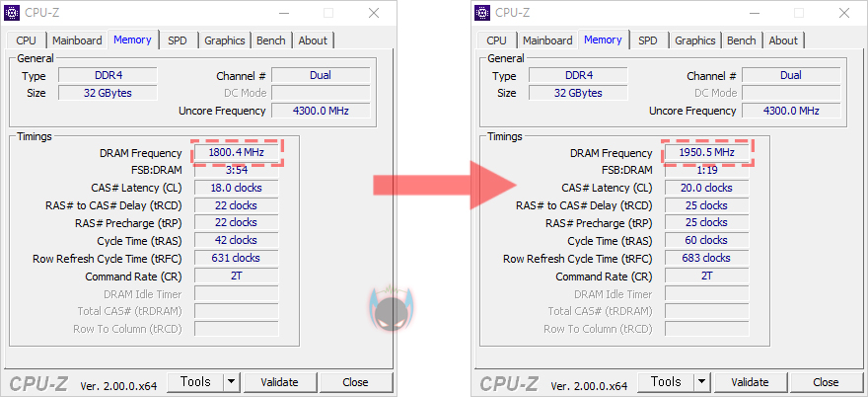Open Graphics tab in right window
Screen dimensions: 868x397
(694, 40)
